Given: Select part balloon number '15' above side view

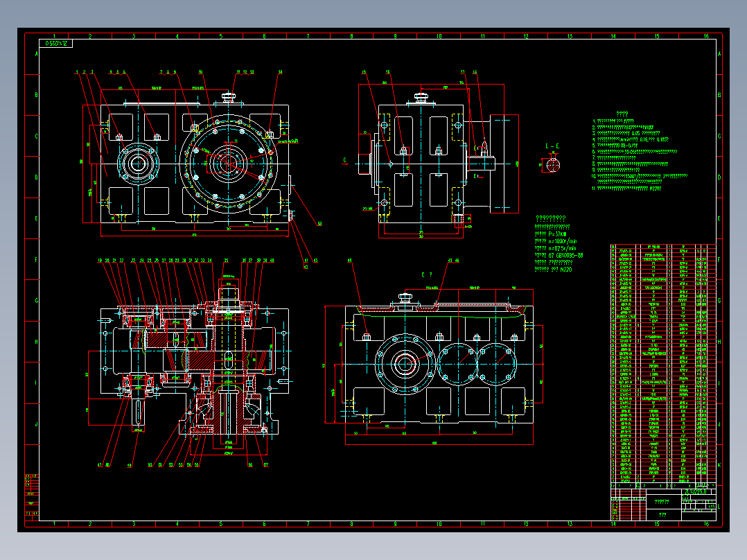Looking at the screenshot, I should (x=364, y=73).
